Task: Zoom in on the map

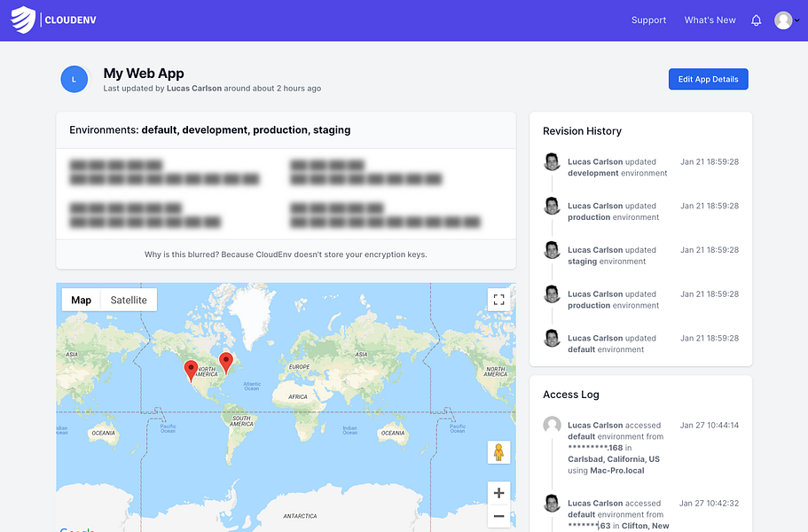Action: [498, 493]
